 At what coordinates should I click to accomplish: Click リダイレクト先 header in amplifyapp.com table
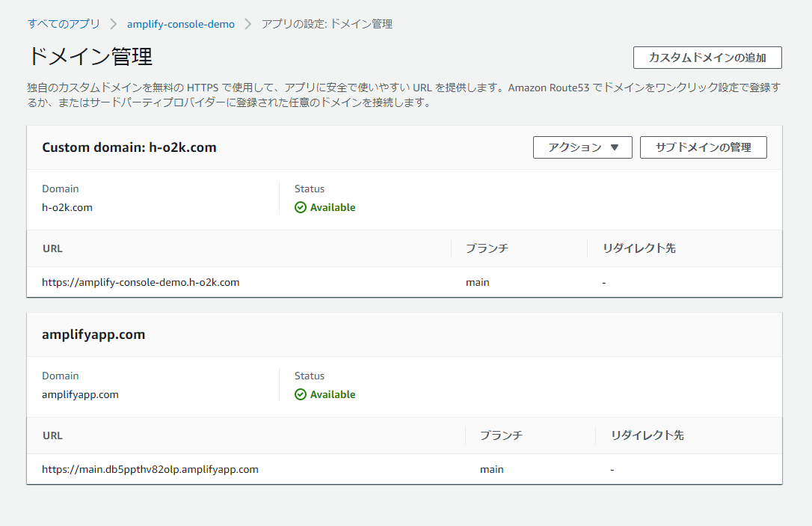(x=648, y=435)
